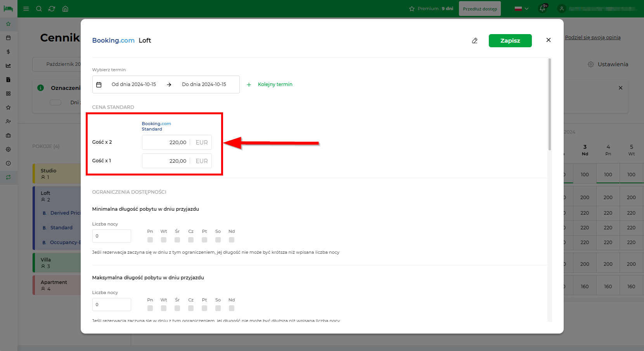The image size is (644, 351).
Task: Edit the Gość x 1 price field
Action: point(177,161)
